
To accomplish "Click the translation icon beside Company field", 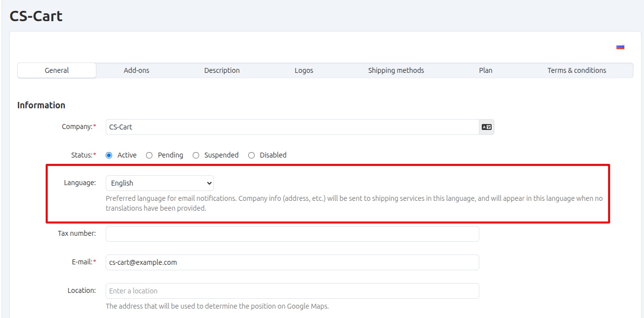I will pos(487,127).
